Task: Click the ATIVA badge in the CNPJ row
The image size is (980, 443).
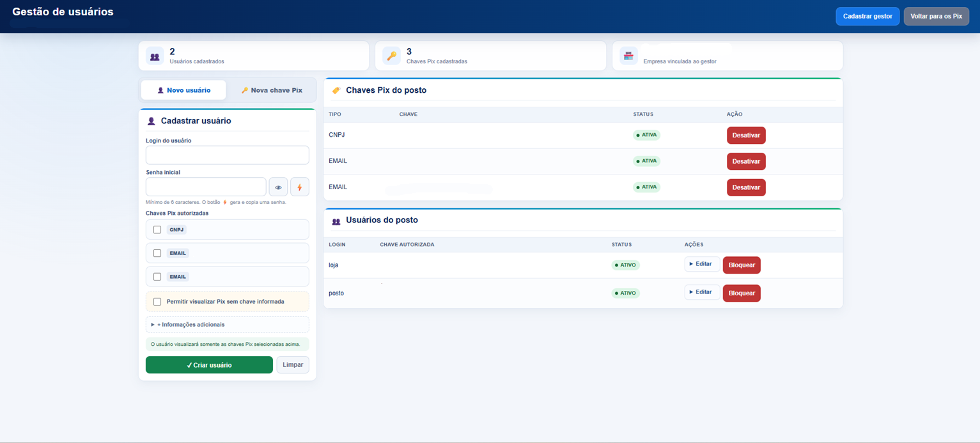Action: (x=647, y=135)
